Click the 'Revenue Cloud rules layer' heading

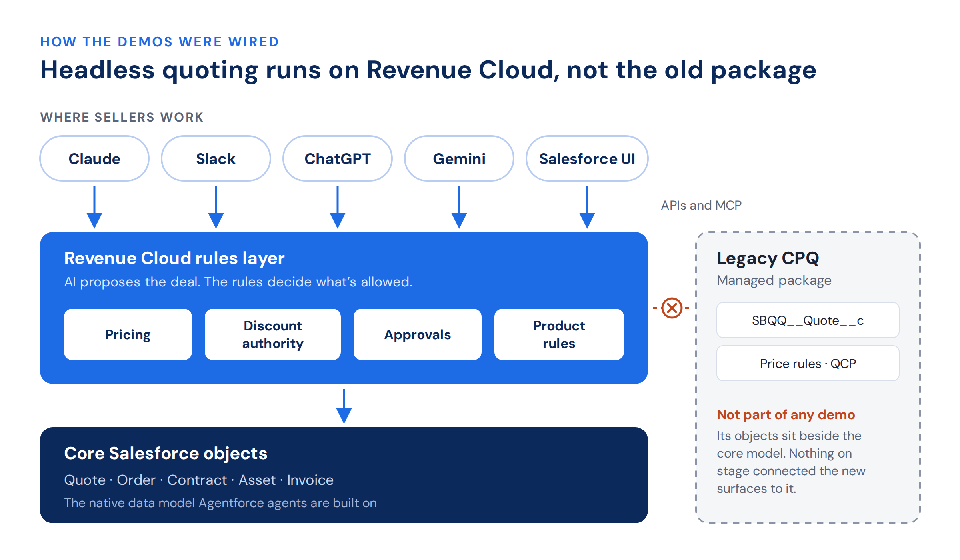click(174, 258)
